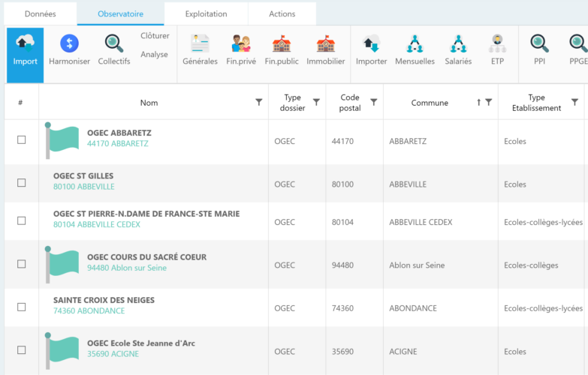Open the Commune column filter

489,102
